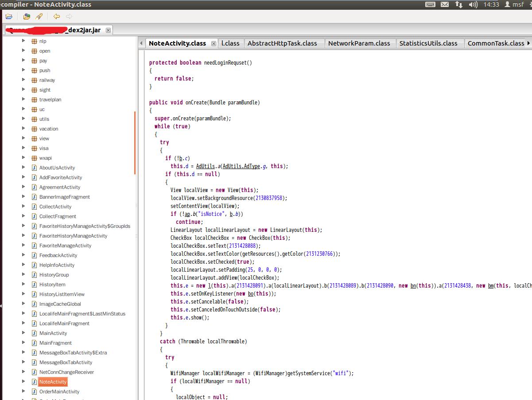Open the NetworkParam.class tab
This screenshot has width=532, height=400.
(x=359, y=43)
